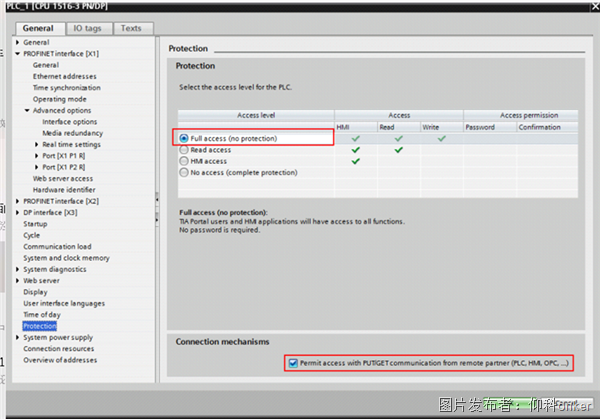Expand the General tree node arrow
This screenshot has height=419, width=600.
(x=18, y=42)
